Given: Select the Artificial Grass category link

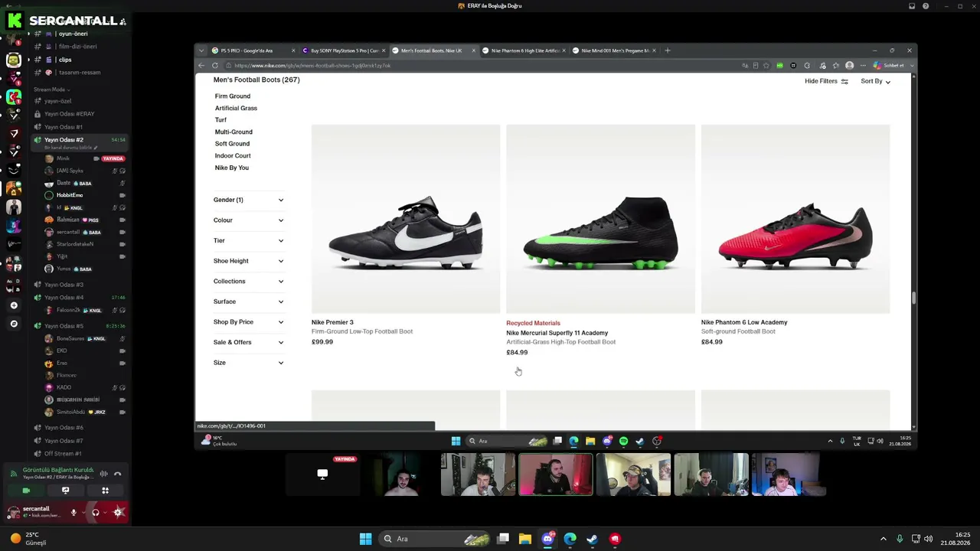Looking at the screenshot, I should coord(236,108).
